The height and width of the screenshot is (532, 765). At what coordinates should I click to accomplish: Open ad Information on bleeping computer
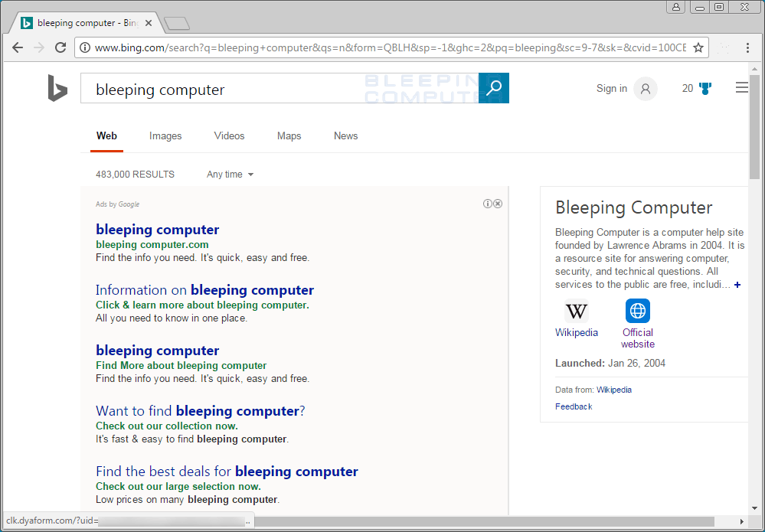[205, 289]
